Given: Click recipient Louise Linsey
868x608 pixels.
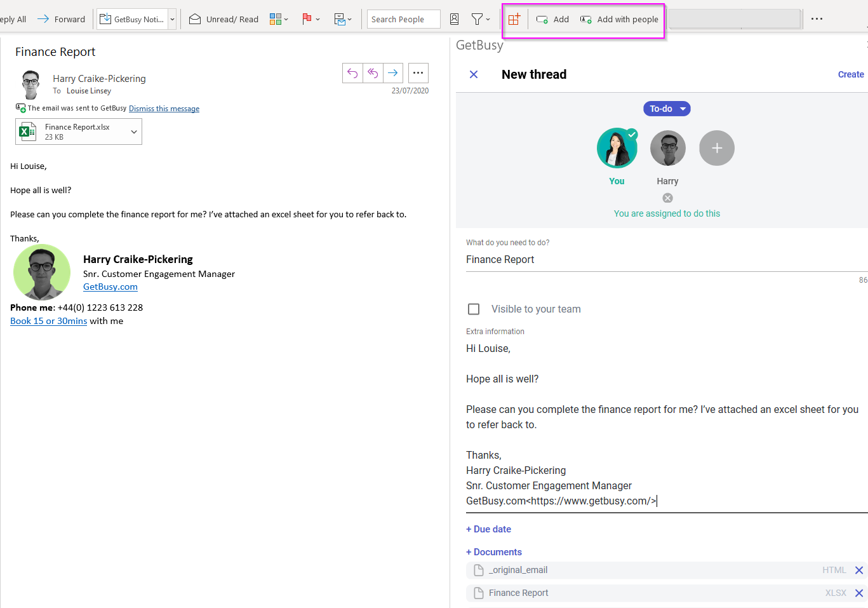Looking at the screenshot, I should (89, 91).
